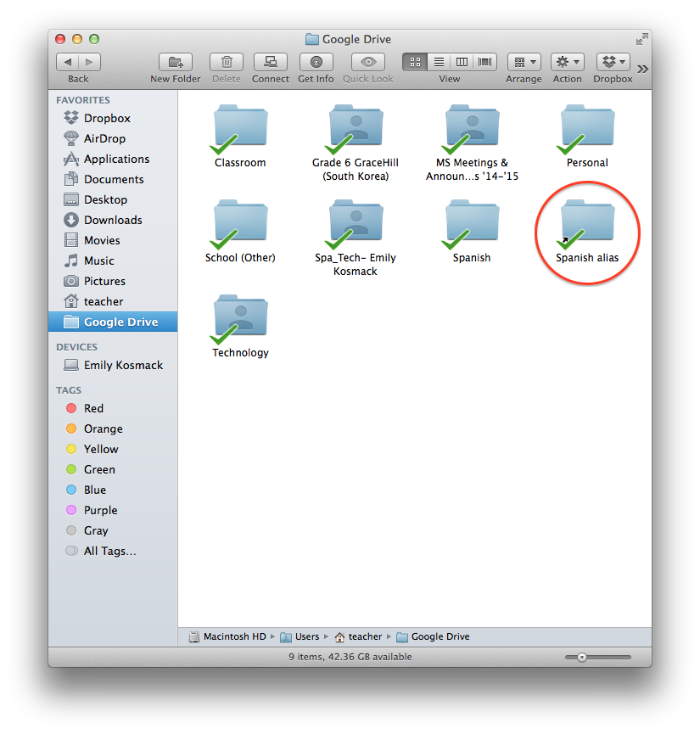Click Macintosh HD in the path bar
700x734 pixels.
click(227, 637)
